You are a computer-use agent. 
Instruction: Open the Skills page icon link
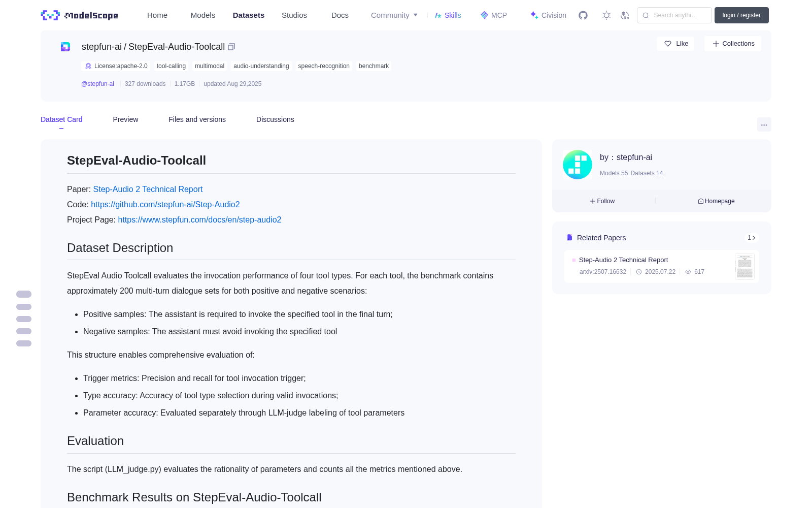448,15
